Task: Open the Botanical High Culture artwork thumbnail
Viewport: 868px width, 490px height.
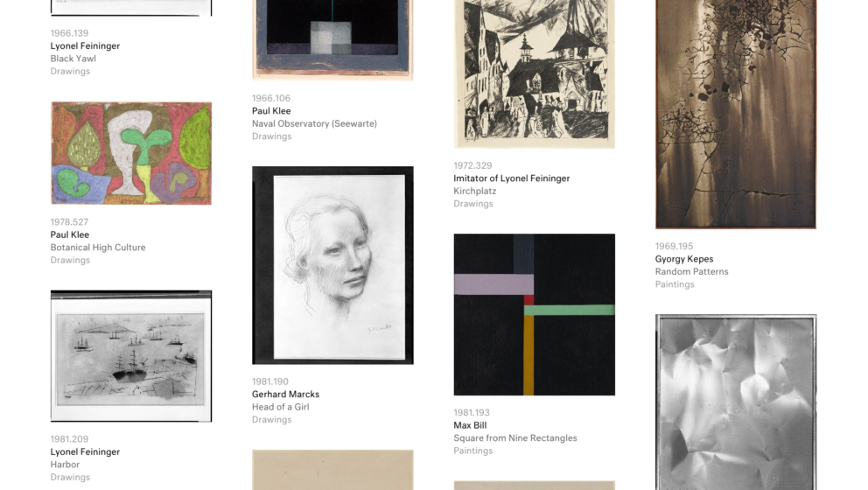Action: (131, 153)
